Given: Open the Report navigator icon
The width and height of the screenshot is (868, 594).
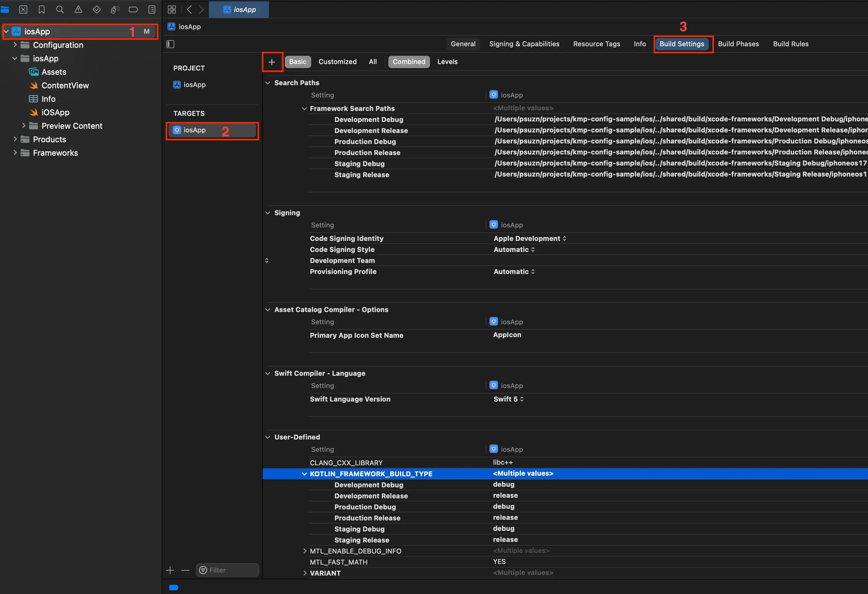Looking at the screenshot, I should 152,9.
